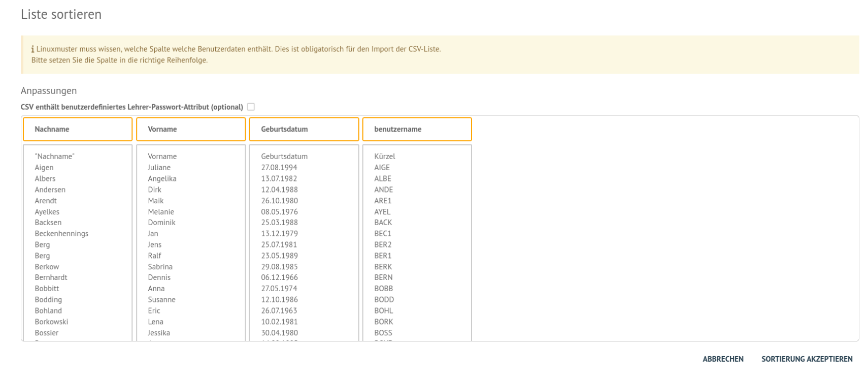Click the username 'BOBB'
Viewport: 868px width, 374px height.
(x=384, y=289)
